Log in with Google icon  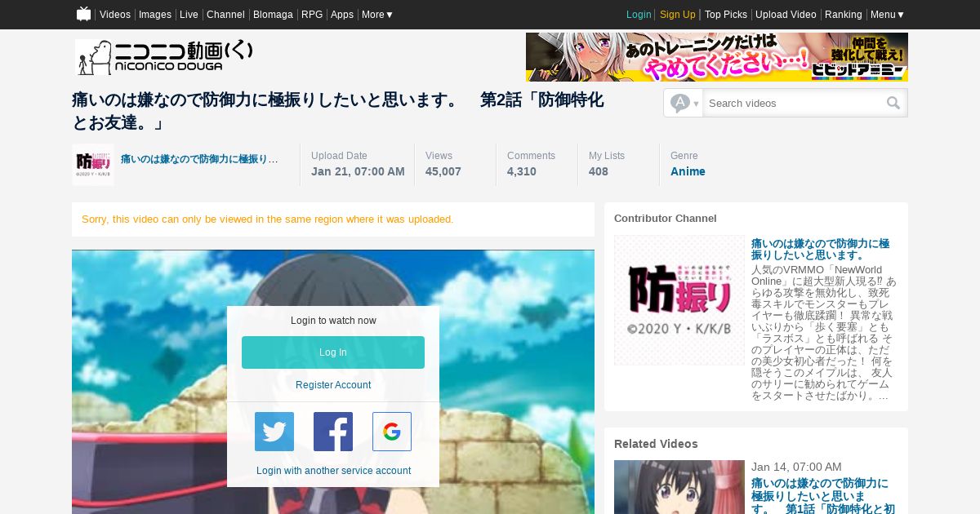392,432
